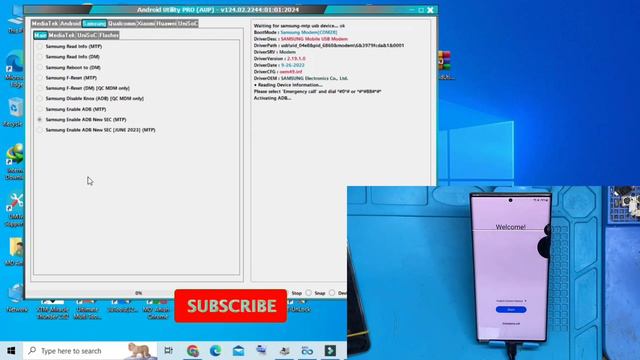Viewport: 640px width, 360px height.
Task: Select the Main sub-tab
Action: click(40, 36)
